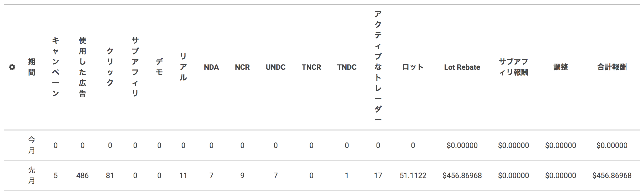Sort by the 合計報酬 column
Screen dimensions: 644x195
(x=612, y=67)
